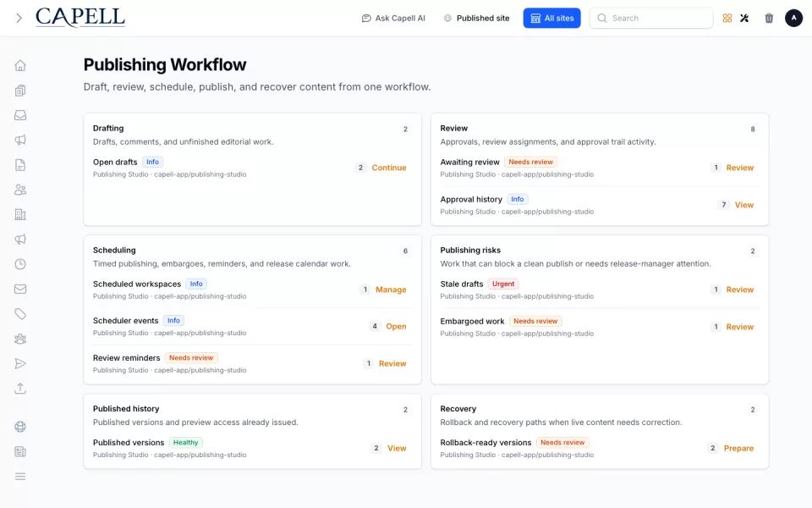
Task: Click the Review card count 8
Action: coord(753,130)
